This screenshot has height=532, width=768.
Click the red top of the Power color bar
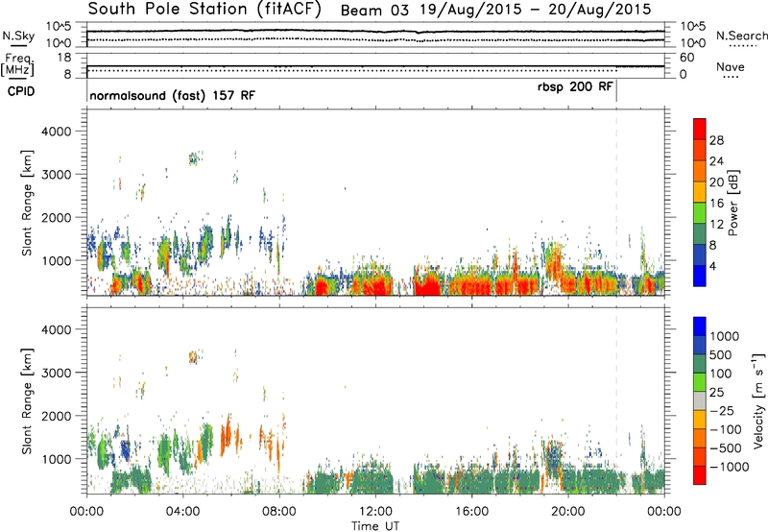coord(700,129)
